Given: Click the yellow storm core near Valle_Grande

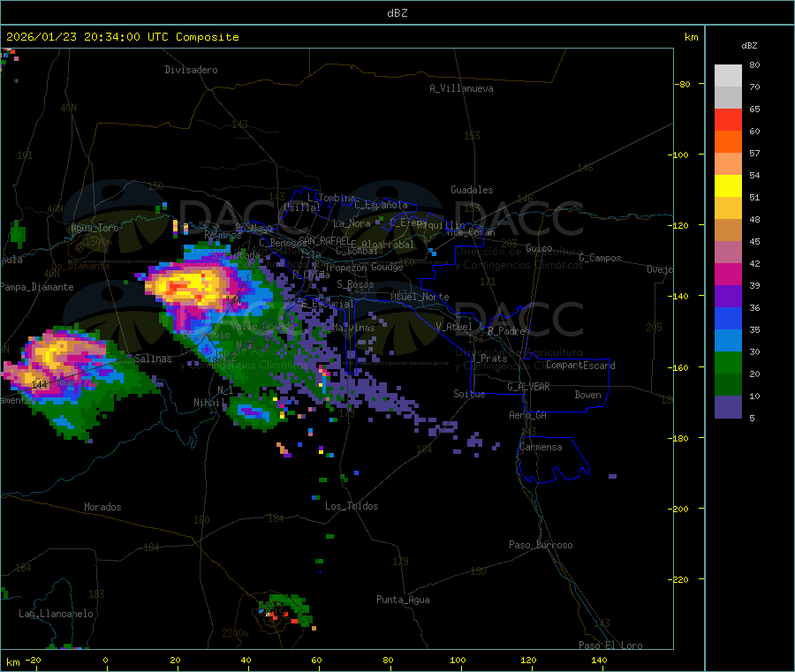Looking at the screenshot, I should (187, 286).
